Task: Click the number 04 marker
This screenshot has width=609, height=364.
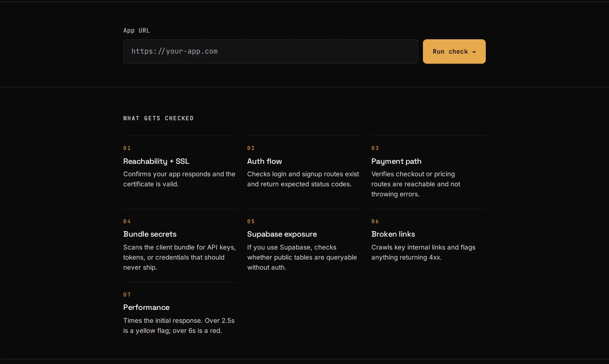Action: tap(127, 221)
